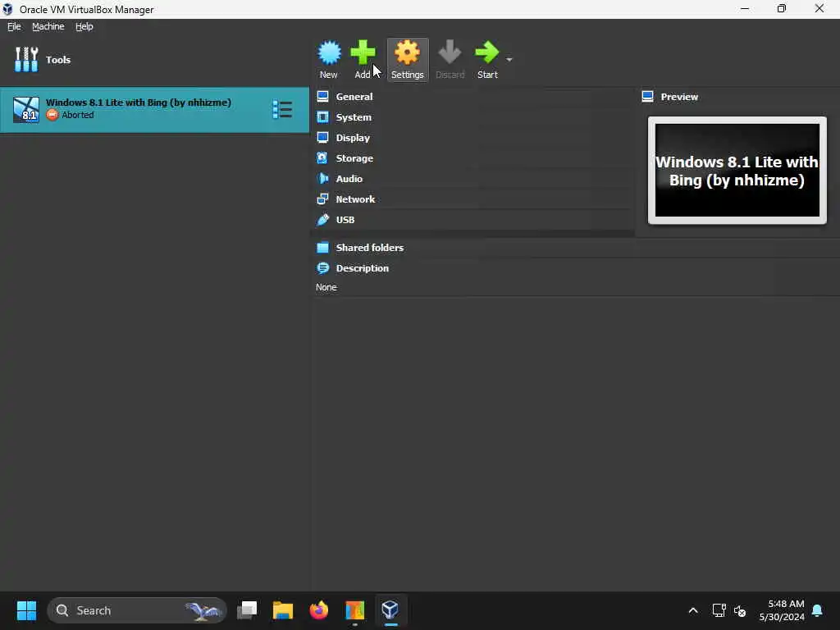Start the VM with the green arrow
This screenshot has width=840, height=630.
[x=487, y=52]
